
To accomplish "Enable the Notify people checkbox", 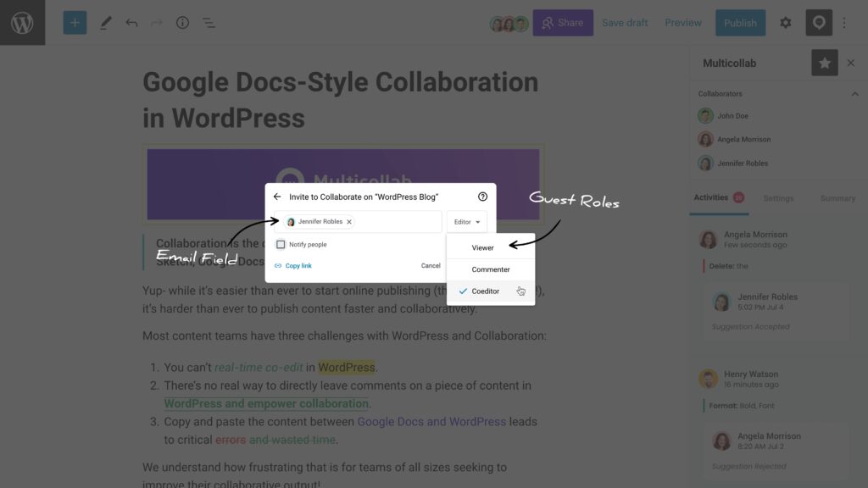I will tap(281, 244).
